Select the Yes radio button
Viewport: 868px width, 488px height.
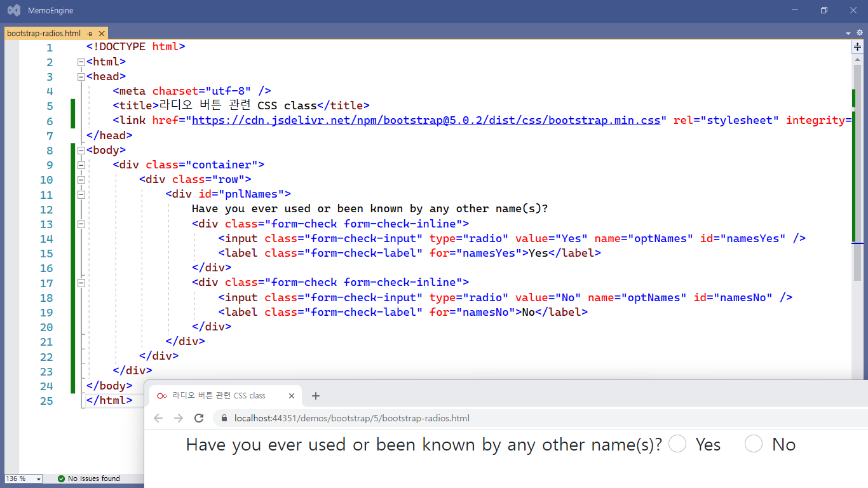[677, 444]
